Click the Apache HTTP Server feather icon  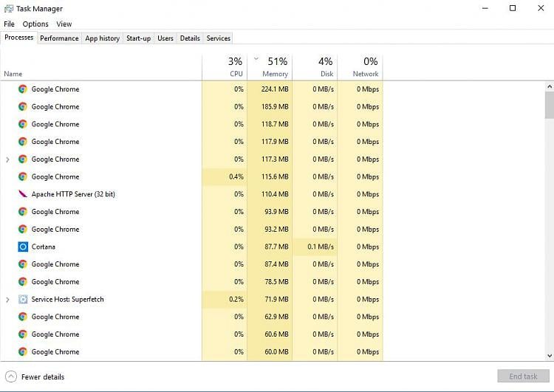pyautogui.click(x=23, y=194)
